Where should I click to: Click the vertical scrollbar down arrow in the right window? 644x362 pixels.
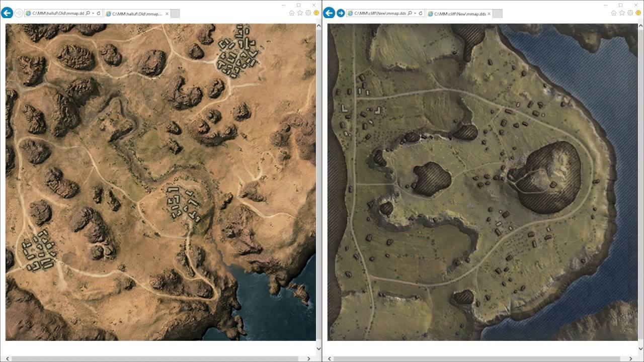point(640,348)
